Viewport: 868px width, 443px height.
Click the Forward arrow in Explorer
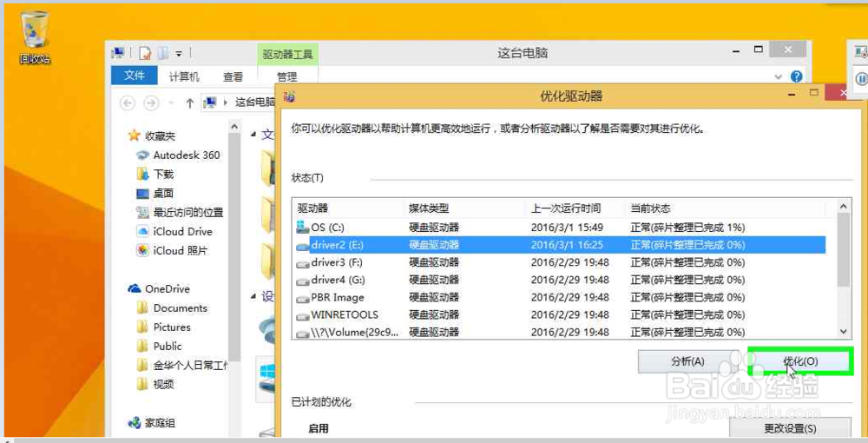pos(150,103)
